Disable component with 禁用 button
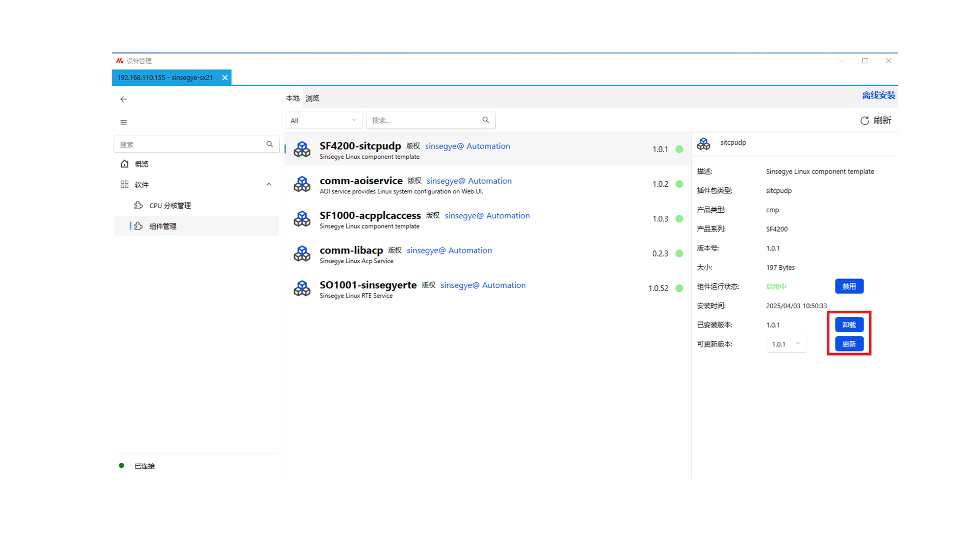Viewport: 980px width, 551px height. 849,286
